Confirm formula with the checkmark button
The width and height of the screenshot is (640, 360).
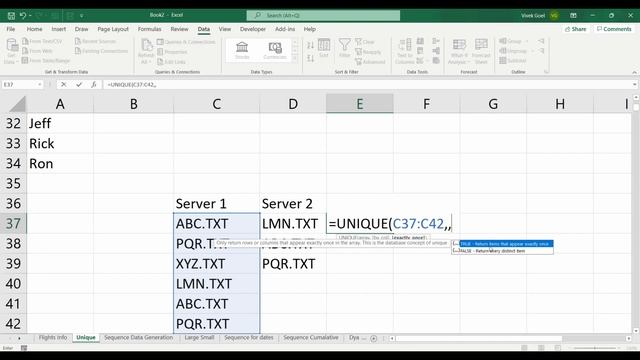pos(79,84)
